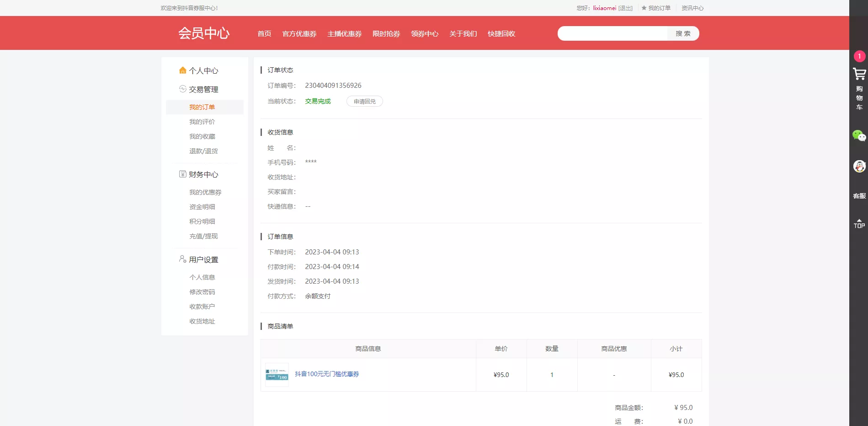This screenshot has width=868, height=426.
Task: Click the home icon beside 个人中心
Action: pos(182,70)
